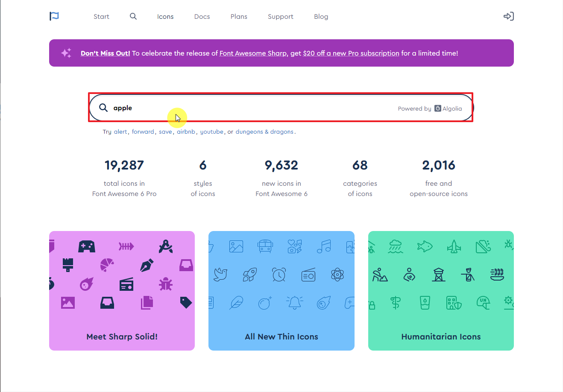Screen dimensions: 563x392
Task: Click the pen nib icon in Sharp Solid card
Action: click(x=147, y=265)
